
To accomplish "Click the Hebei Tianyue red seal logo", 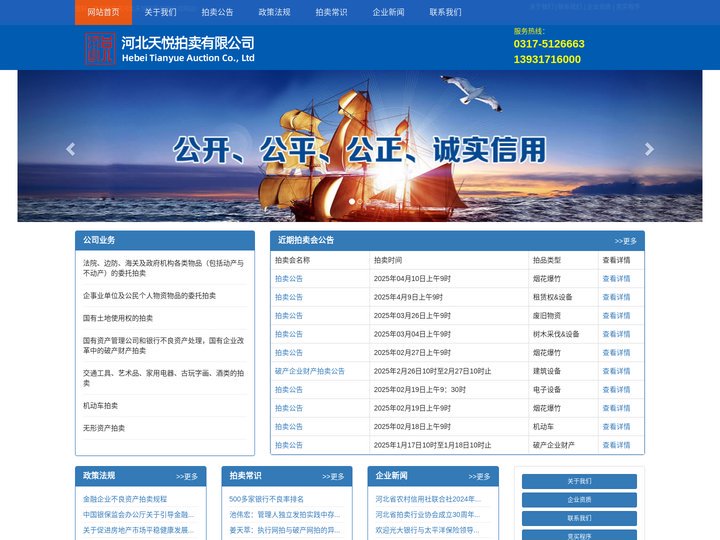I will click(100, 49).
